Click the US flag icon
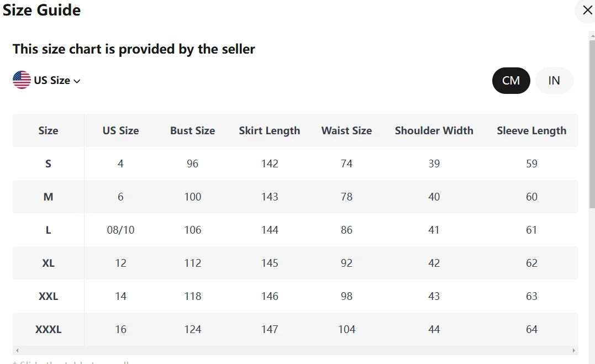595x364 pixels. [22, 80]
